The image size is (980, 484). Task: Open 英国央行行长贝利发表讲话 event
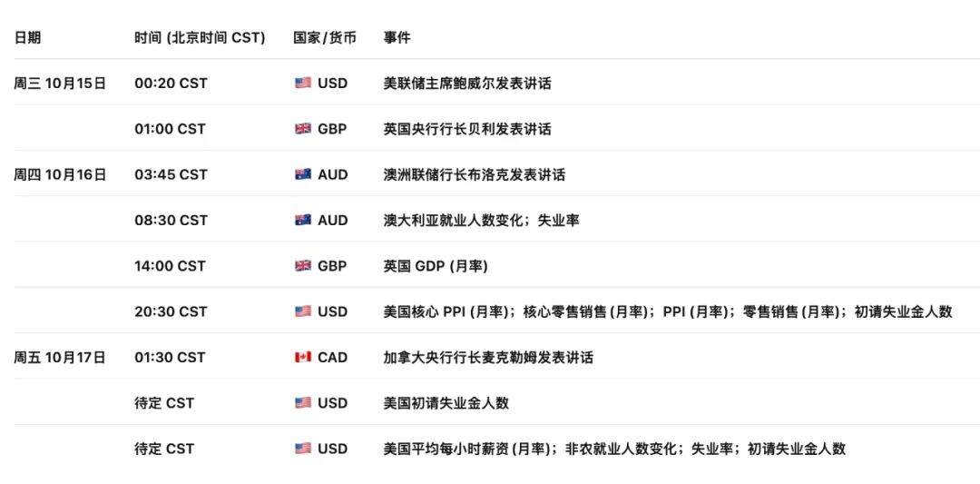(x=467, y=129)
